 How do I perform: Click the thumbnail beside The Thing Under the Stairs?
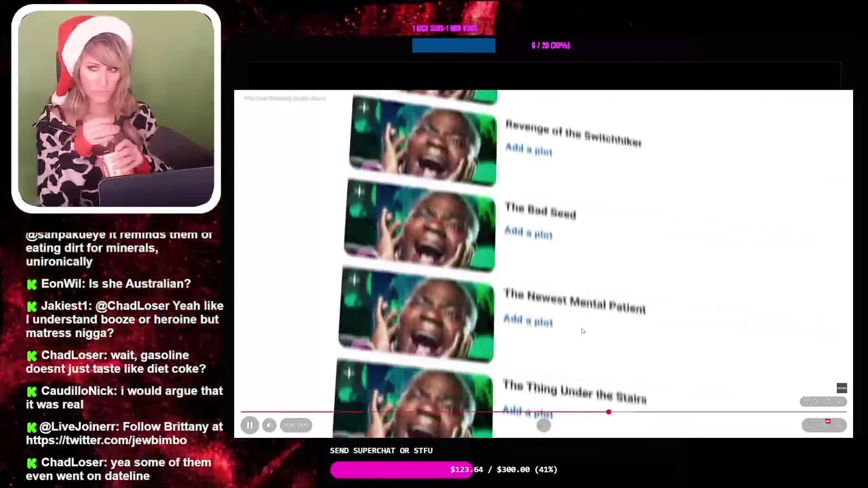tap(414, 399)
